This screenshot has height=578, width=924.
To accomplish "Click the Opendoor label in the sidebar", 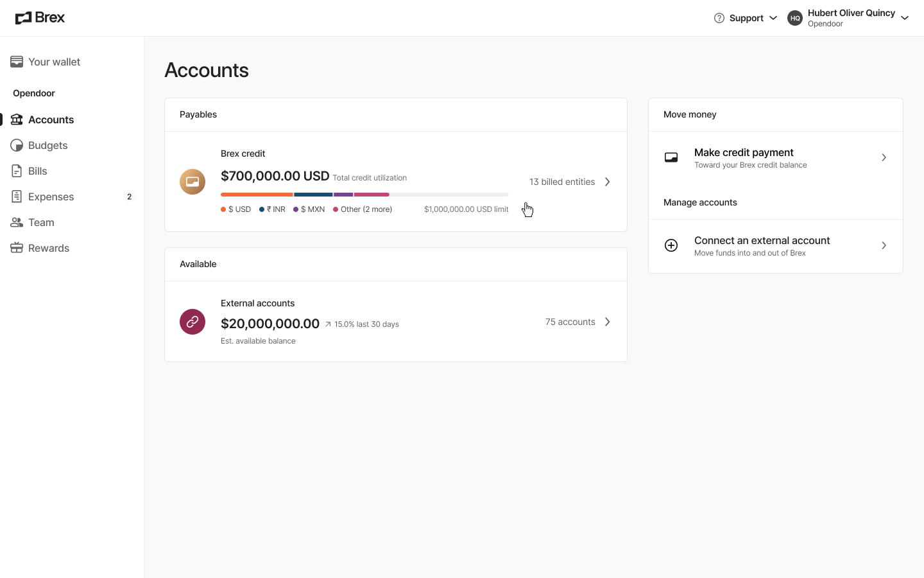I will (x=34, y=93).
